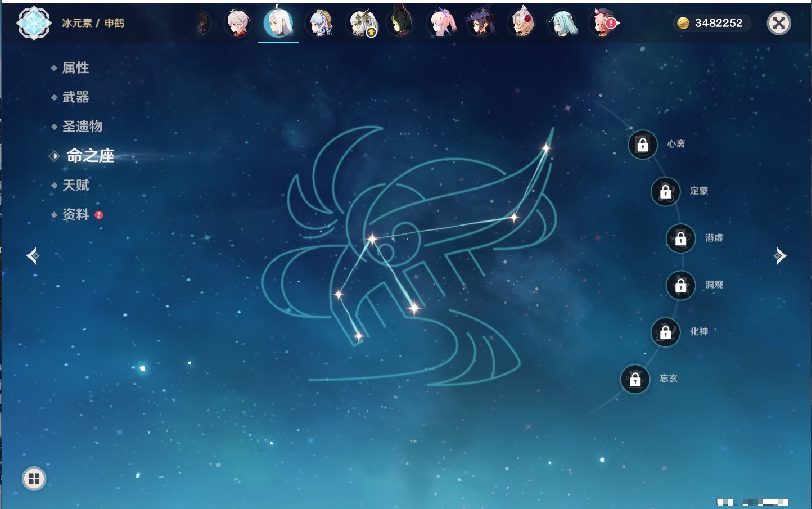Click the Mora amount 3482252

tap(719, 23)
